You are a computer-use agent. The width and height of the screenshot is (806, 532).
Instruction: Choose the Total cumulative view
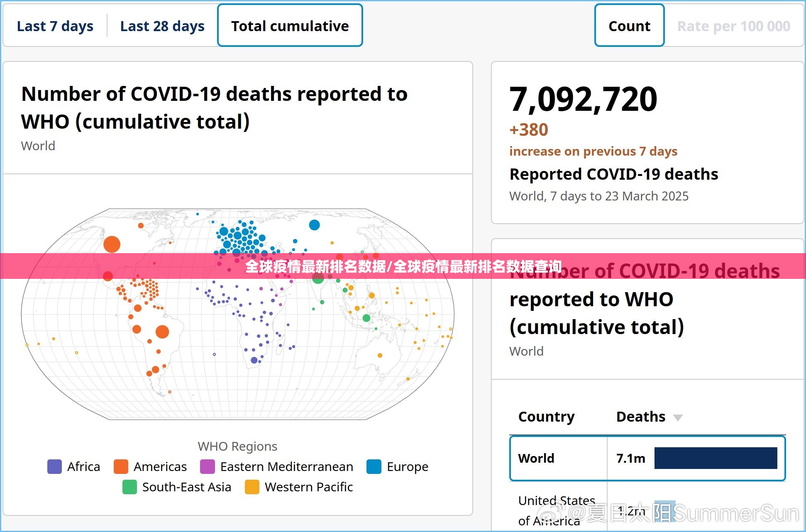pyautogui.click(x=290, y=26)
